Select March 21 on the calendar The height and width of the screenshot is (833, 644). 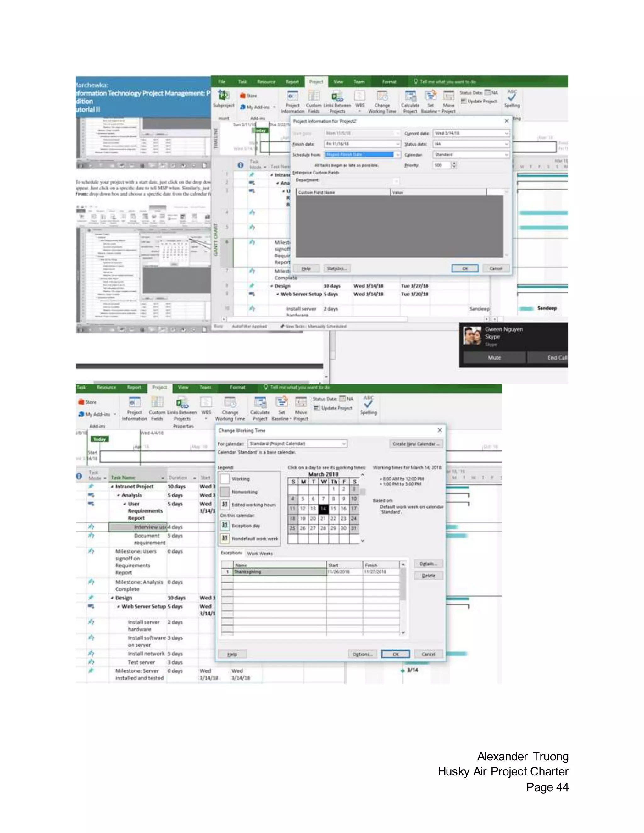[x=323, y=518]
